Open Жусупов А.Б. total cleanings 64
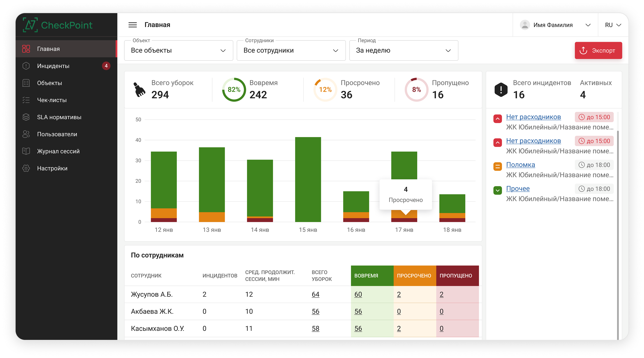 coord(316,294)
